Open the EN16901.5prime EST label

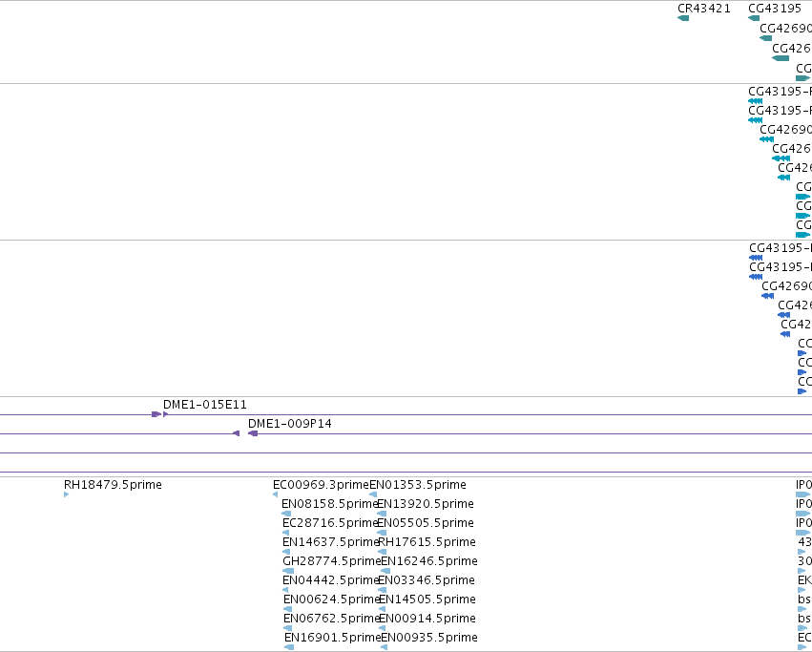point(332,637)
